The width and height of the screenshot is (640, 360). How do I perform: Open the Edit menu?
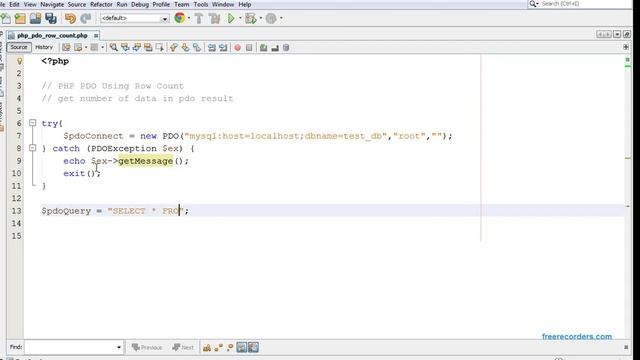(x=14, y=4)
